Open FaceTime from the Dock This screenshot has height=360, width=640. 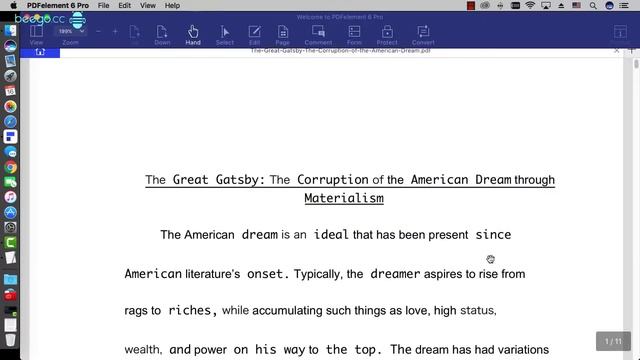(10, 182)
